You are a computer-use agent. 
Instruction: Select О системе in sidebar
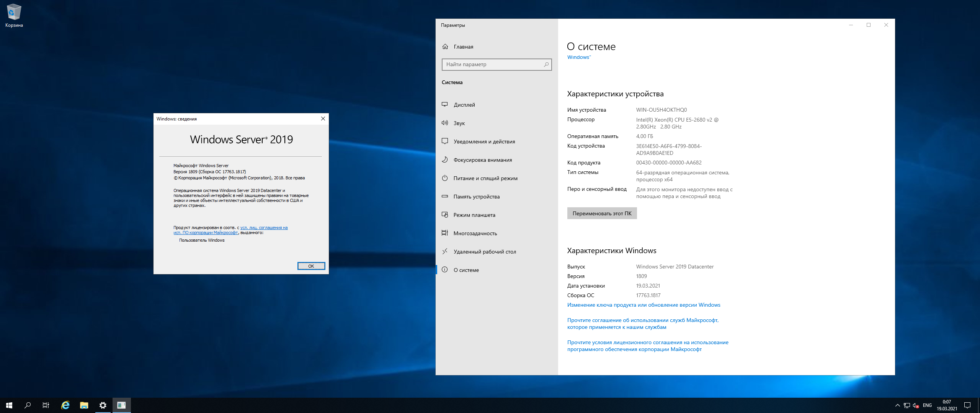click(x=497, y=270)
